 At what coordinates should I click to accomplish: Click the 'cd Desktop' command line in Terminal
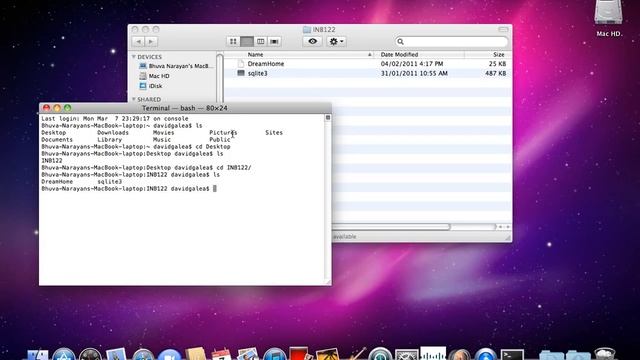[x=136, y=147]
